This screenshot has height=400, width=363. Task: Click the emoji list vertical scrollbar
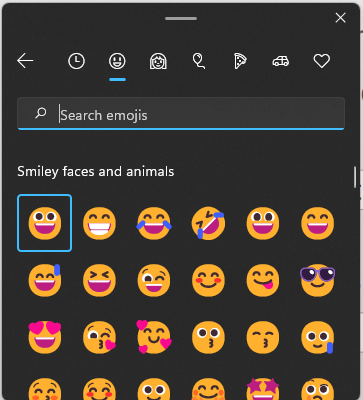(355, 177)
